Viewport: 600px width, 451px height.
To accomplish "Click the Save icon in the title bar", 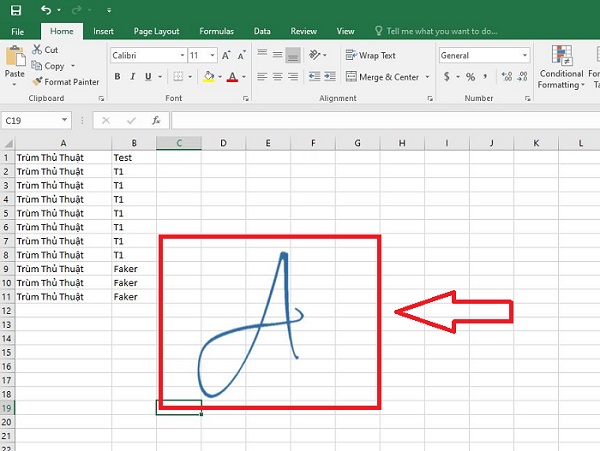I will (15, 11).
